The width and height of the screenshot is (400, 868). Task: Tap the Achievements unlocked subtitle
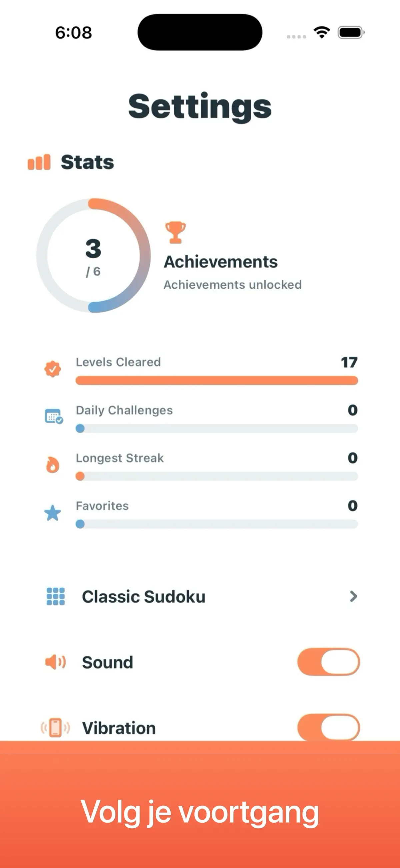(x=233, y=285)
